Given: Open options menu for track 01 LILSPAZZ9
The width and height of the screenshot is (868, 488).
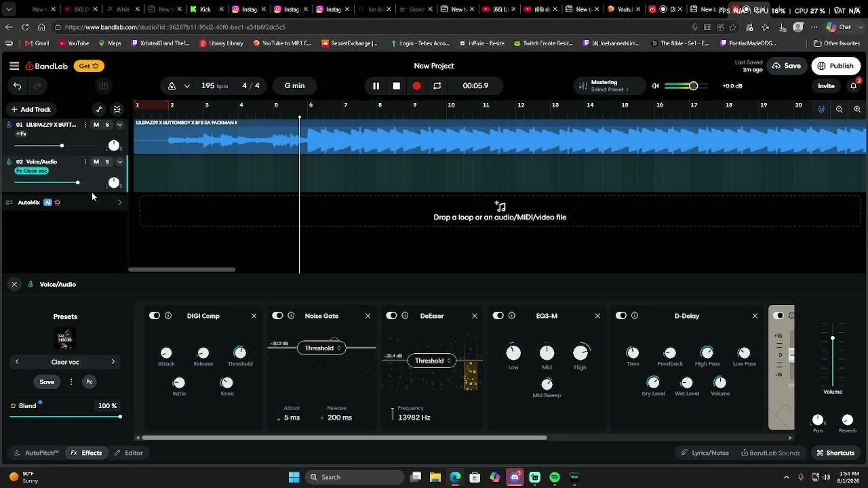Looking at the screenshot, I should coord(85,125).
